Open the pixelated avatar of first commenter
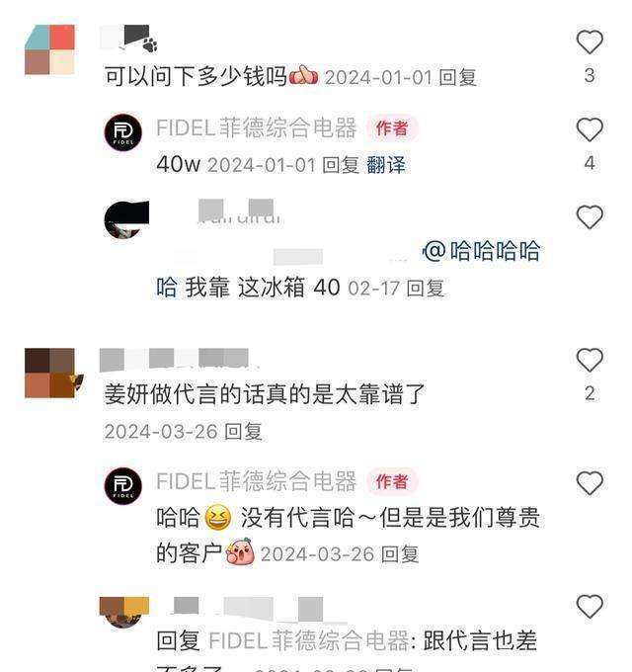Viewport: 632px width, 672px height. tap(49, 49)
